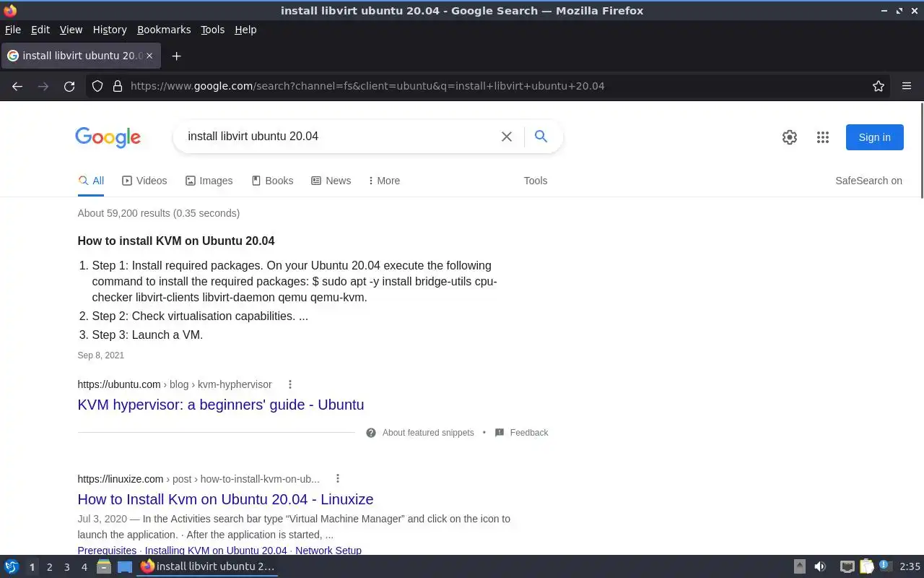Reload the page with refresh icon

coord(69,86)
